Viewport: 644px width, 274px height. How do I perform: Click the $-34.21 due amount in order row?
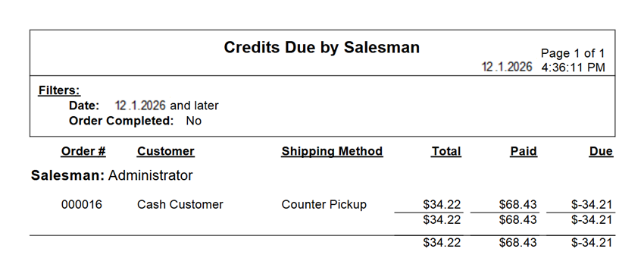coord(592,204)
